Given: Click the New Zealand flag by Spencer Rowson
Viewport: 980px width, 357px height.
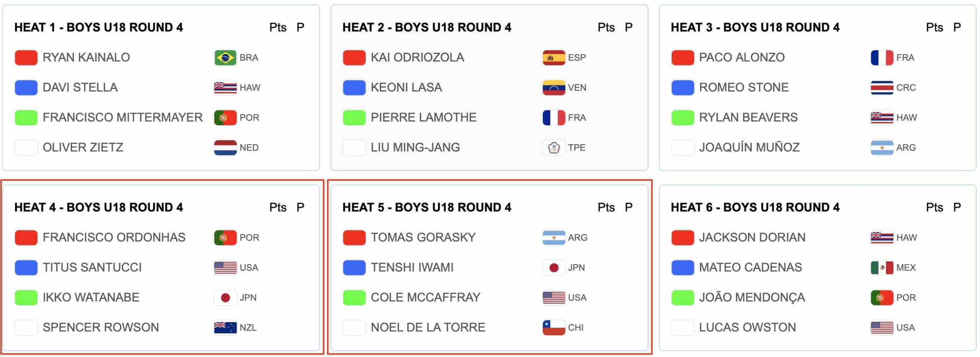Looking at the screenshot, I should click(225, 328).
